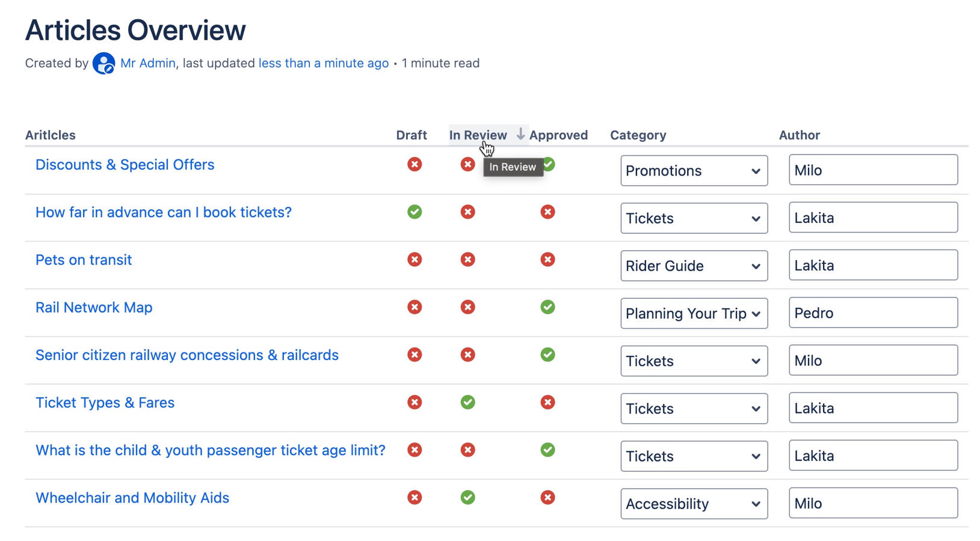The width and height of the screenshot is (980, 541).
Task: Toggle the green In Review check for Ticket Types
Action: 467,402
